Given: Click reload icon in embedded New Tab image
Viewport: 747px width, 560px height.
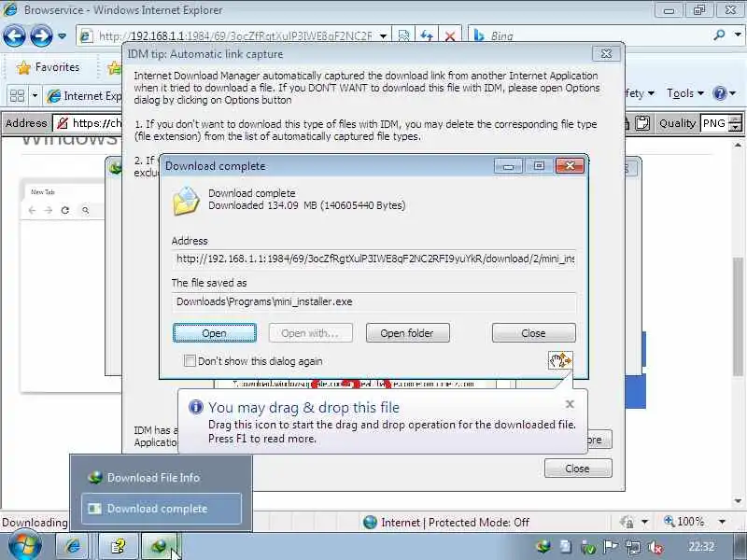Looking at the screenshot, I should [65, 210].
